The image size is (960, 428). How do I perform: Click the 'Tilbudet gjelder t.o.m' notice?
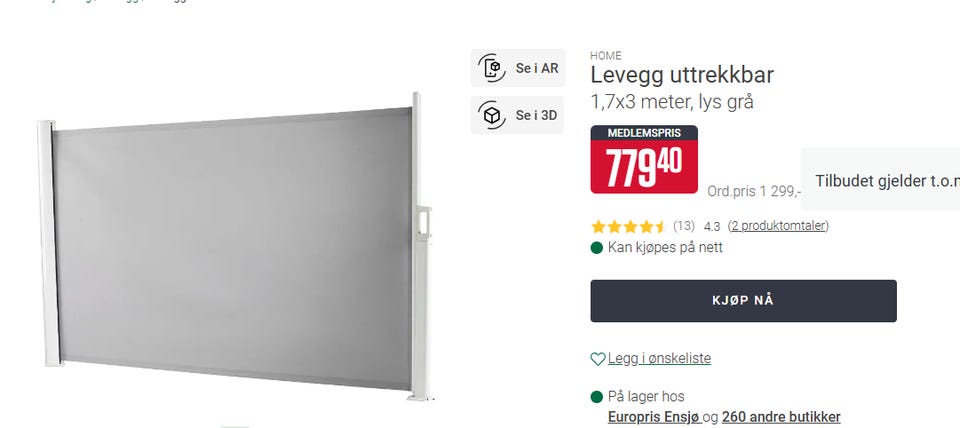(x=887, y=181)
